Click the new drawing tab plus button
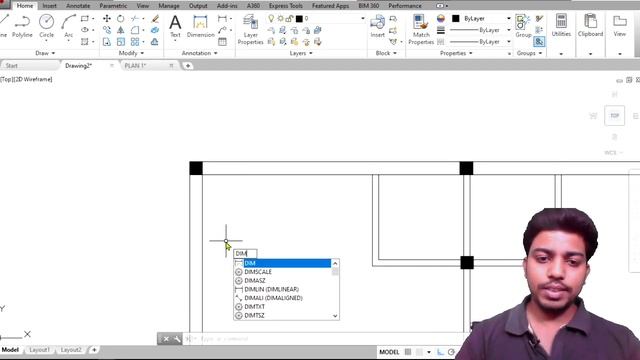The image size is (640, 360). [188, 66]
